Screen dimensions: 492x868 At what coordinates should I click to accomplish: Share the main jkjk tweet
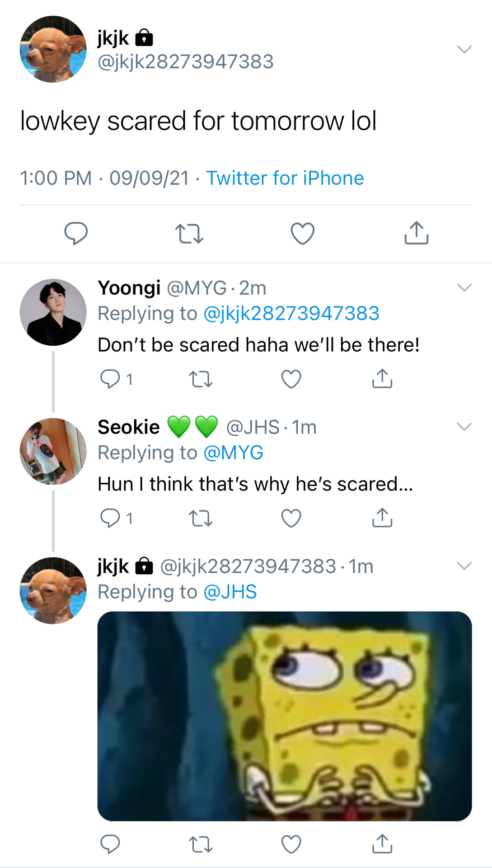click(x=416, y=233)
